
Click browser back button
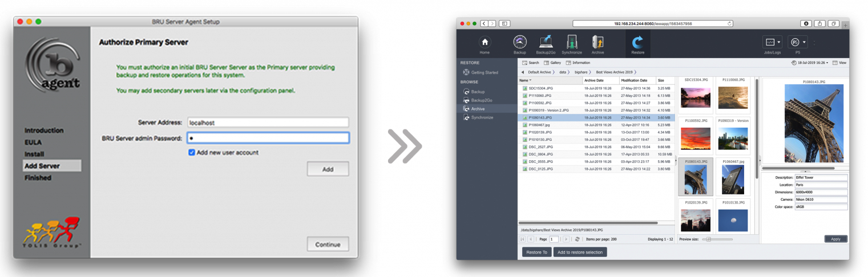(x=484, y=23)
